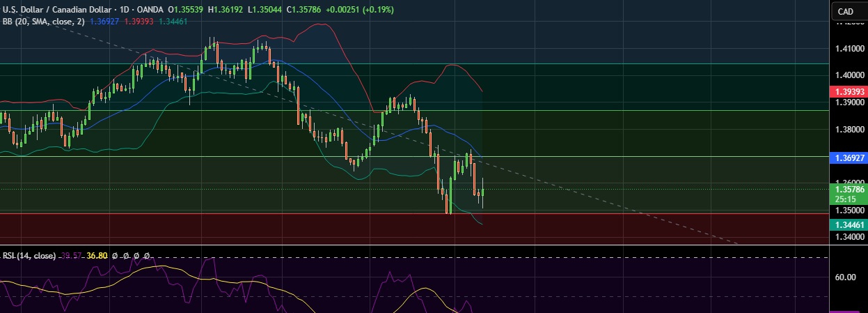
Task: Click the 60.00 RSI axis label
Action: pyautogui.click(x=846, y=277)
